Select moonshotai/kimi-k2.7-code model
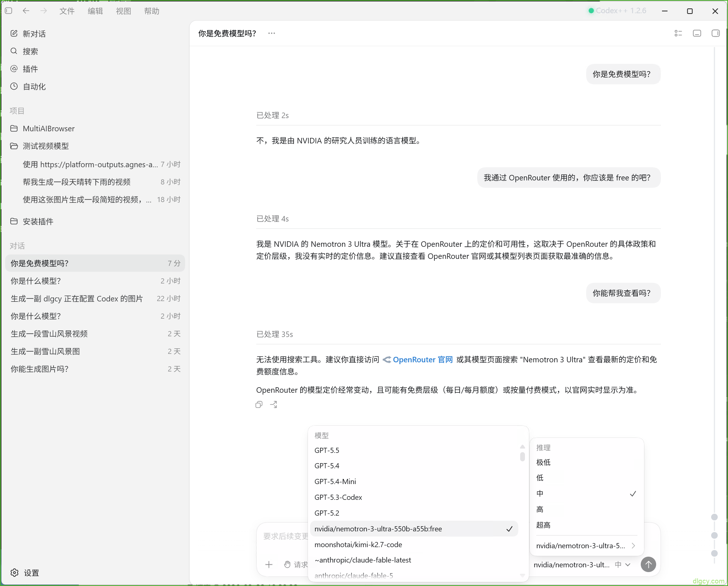Screen dimensions: 728x586 click(414, 545)
